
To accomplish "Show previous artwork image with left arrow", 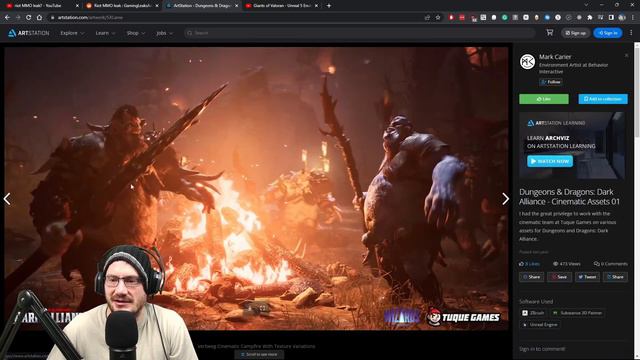I will [x=7, y=199].
